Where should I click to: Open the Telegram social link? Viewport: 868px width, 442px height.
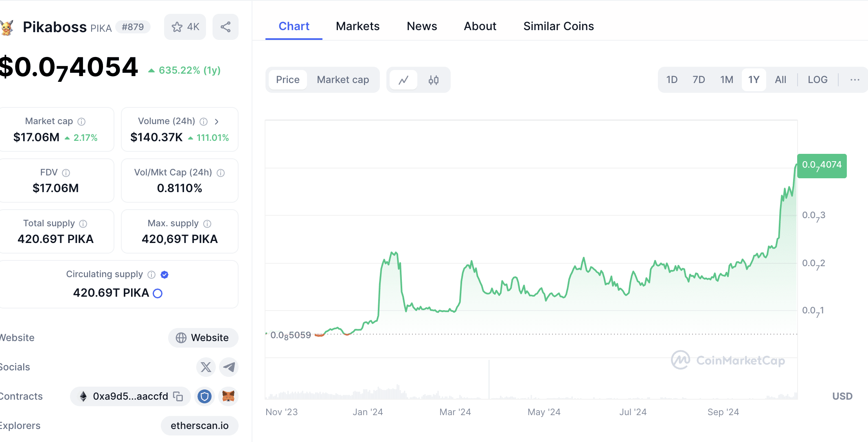(229, 367)
